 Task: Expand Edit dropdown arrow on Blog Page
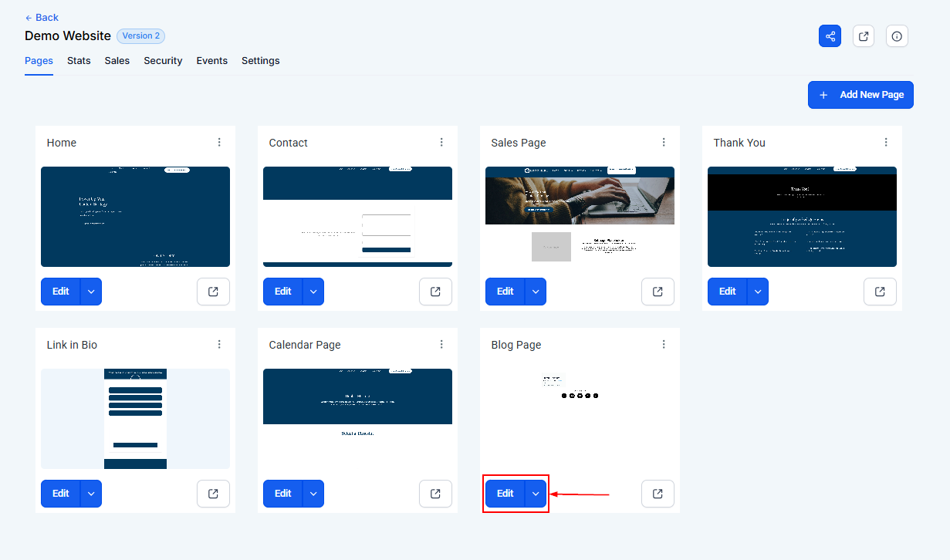coord(536,494)
